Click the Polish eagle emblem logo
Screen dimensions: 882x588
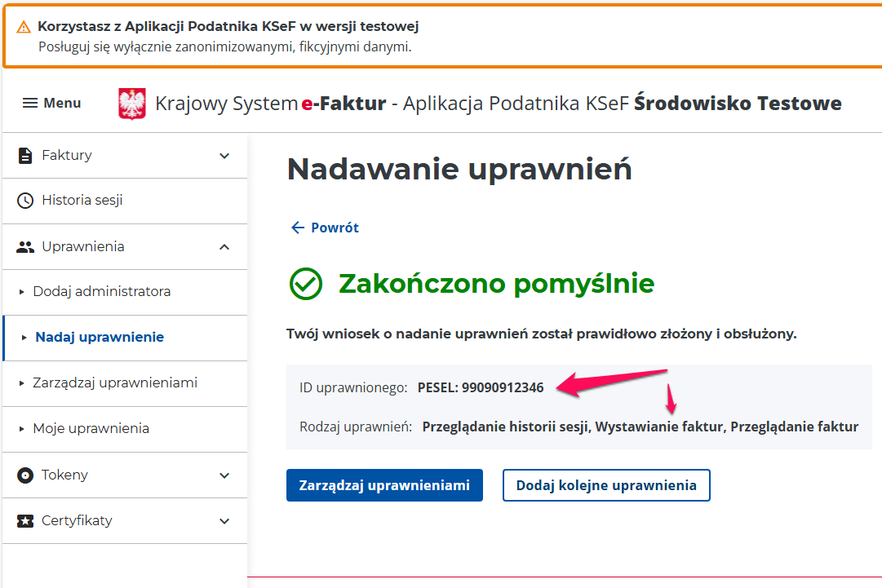coord(132,104)
